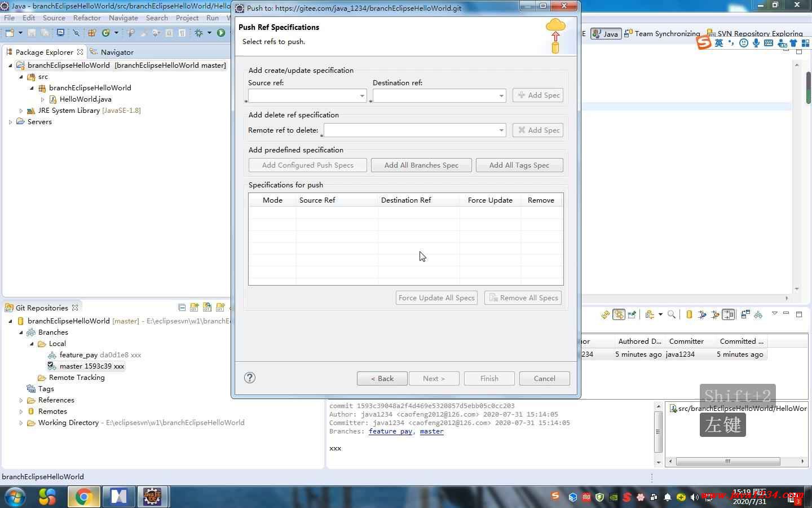
Task: Click help question mark in Push dialog
Action: coord(250,378)
